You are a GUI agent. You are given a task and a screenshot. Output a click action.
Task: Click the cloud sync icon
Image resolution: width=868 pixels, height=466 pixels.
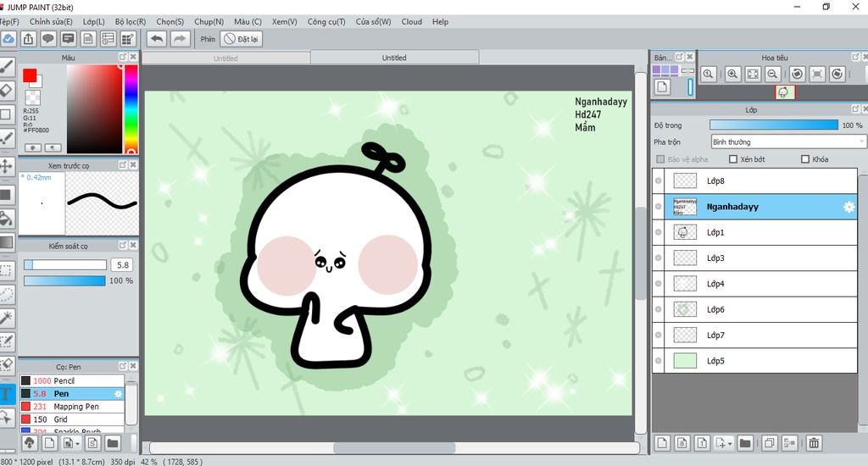pos(8,39)
